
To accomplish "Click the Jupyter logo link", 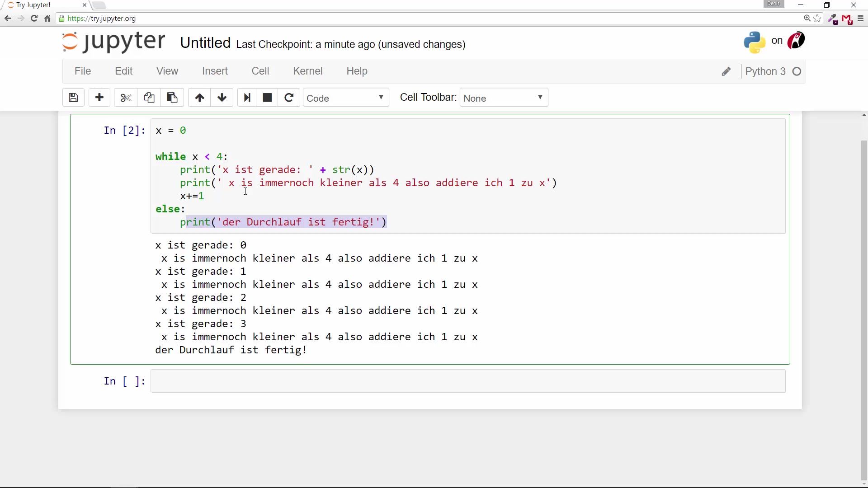I will [x=113, y=42].
